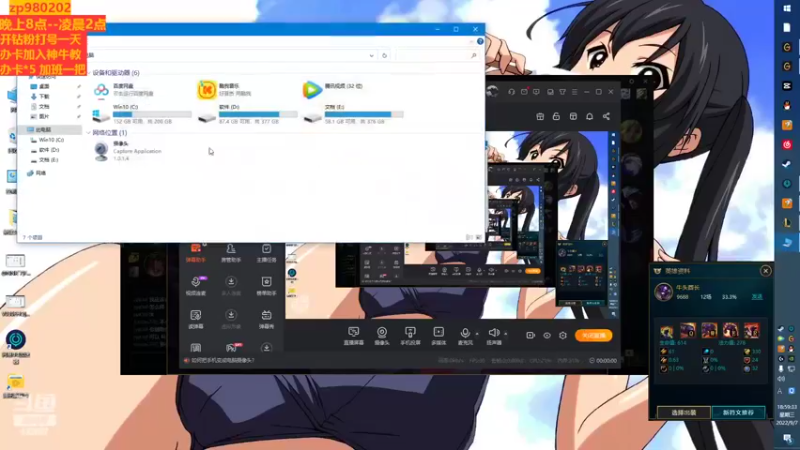This screenshot has height=450, width=800.
Task: Open the QQ penguin icon on the taskbar
Action: tap(787, 106)
